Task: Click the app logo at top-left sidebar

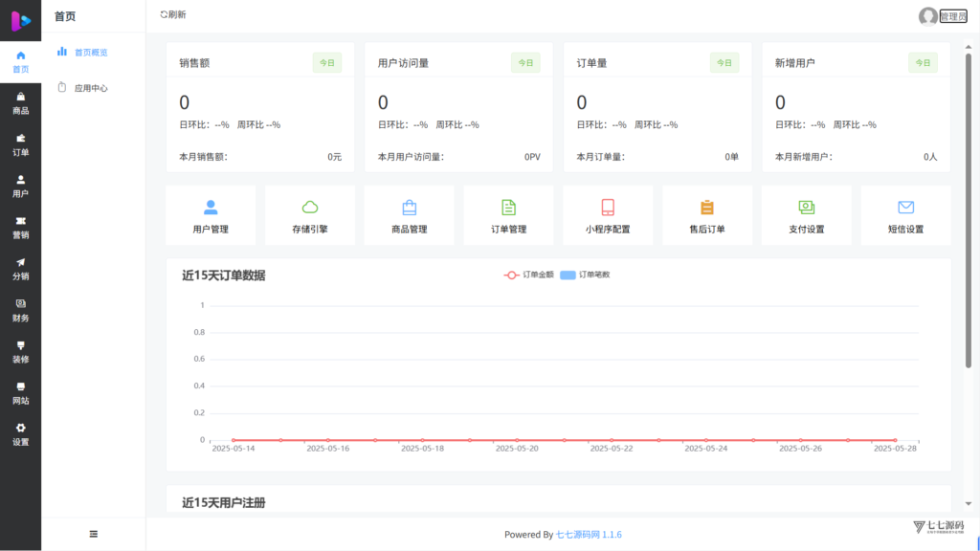Action: coord(21,21)
